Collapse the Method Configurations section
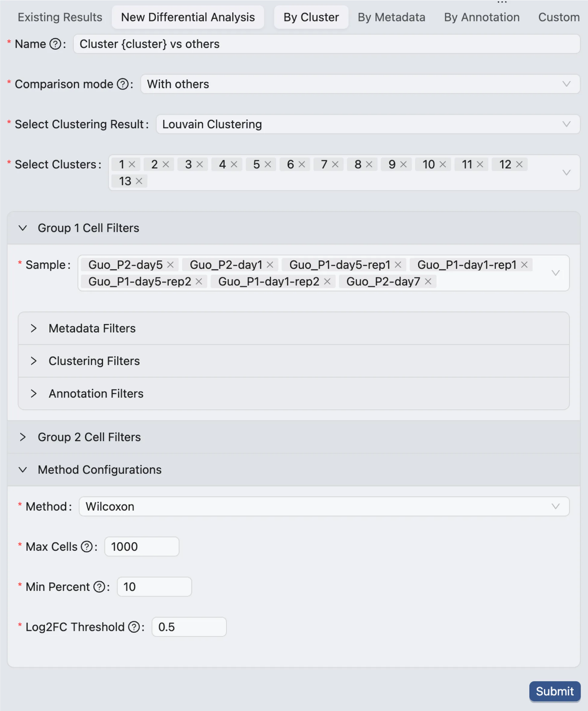The height and width of the screenshot is (711, 588). click(99, 469)
